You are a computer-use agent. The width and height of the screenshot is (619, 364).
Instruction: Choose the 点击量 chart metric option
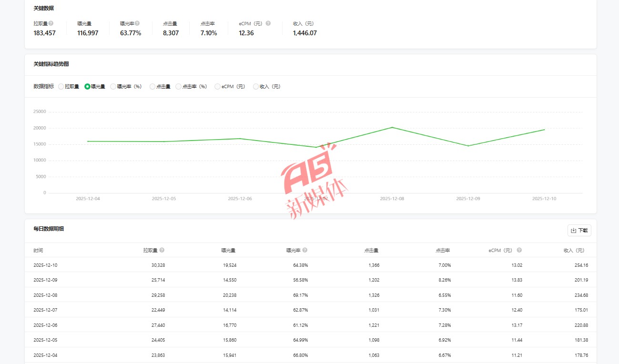[152, 87]
